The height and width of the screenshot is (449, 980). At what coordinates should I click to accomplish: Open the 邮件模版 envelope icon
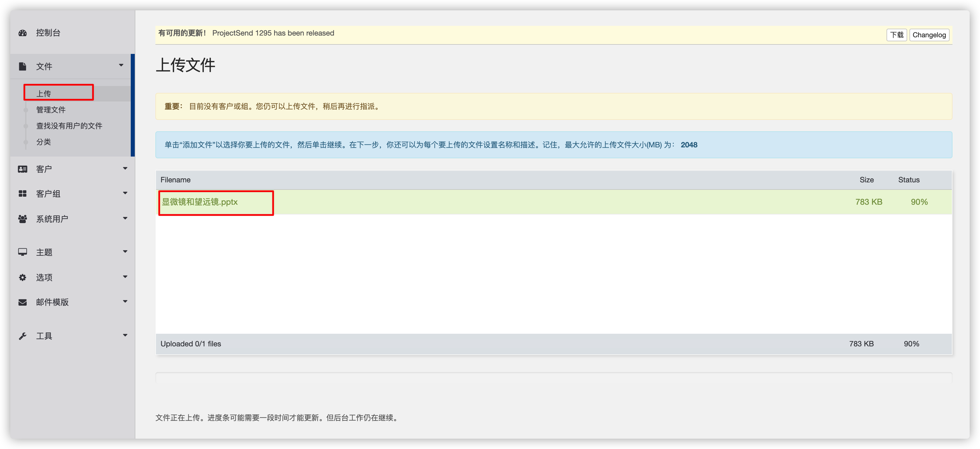[22, 302]
